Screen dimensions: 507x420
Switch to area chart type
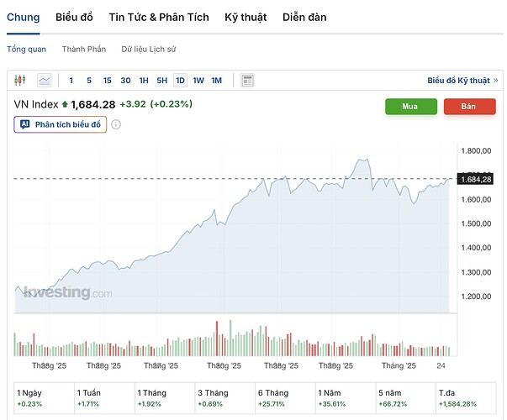[x=44, y=81]
